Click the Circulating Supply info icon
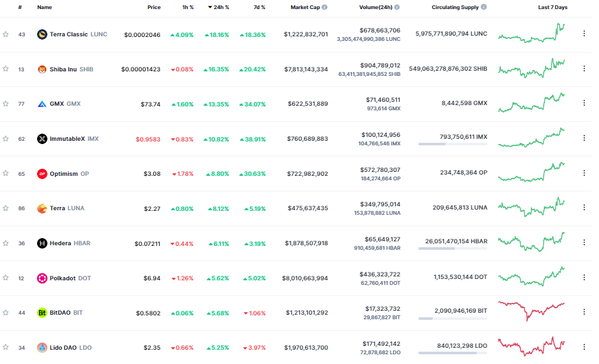Image resolution: width=599 pixels, height=364 pixels. [483, 7]
